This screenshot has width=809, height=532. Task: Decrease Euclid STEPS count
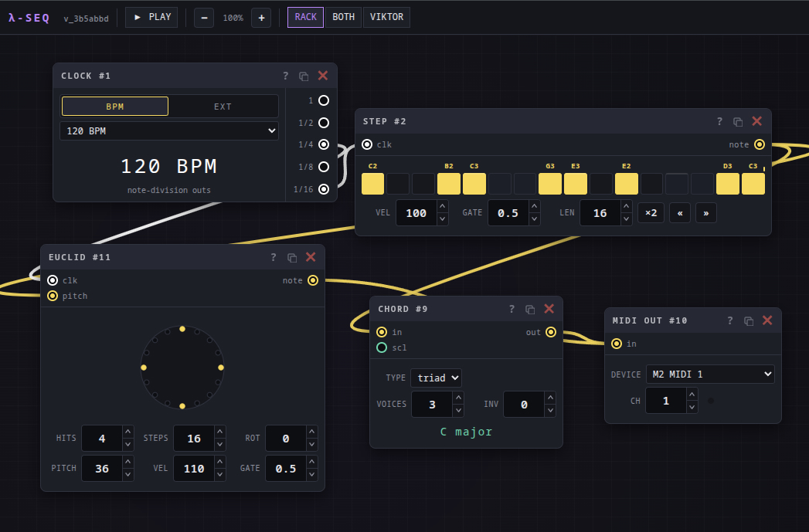coord(219,445)
